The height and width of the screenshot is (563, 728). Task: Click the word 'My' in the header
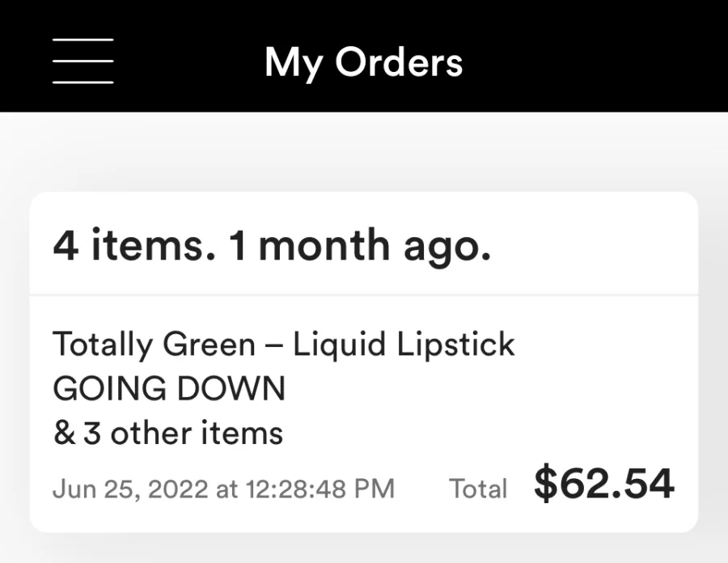tap(294, 64)
